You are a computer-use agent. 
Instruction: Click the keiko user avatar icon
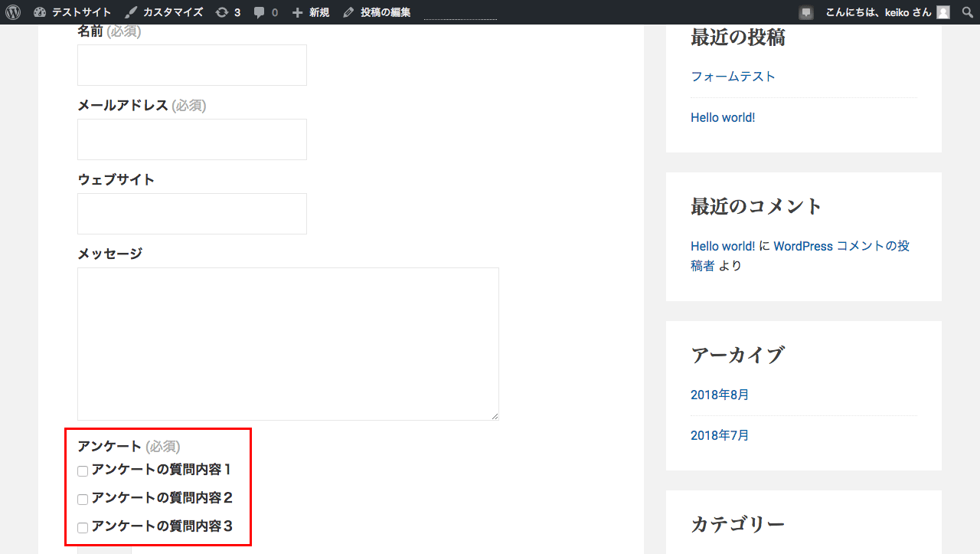pyautogui.click(x=943, y=12)
